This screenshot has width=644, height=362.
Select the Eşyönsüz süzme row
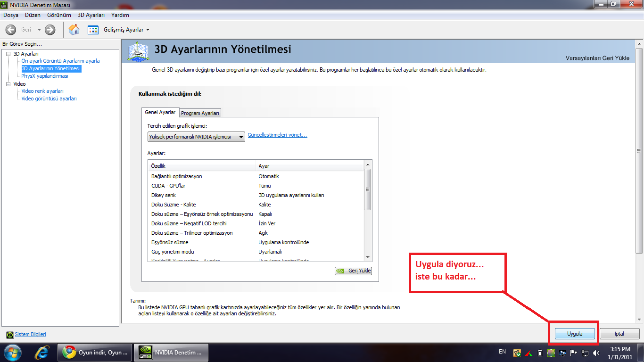(x=256, y=242)
